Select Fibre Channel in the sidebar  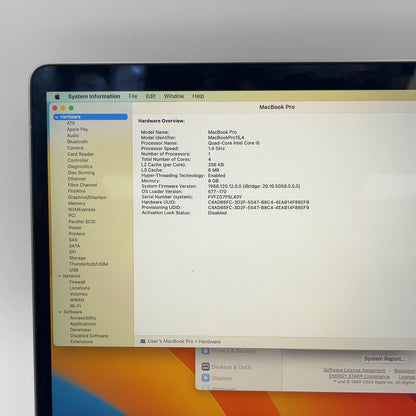pyautogui.click(x=82, y=185)
